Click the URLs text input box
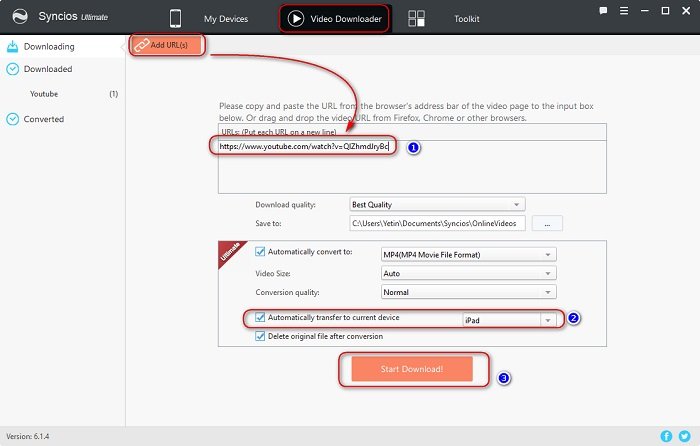The height and width of the screenshot is (446, 700). pos(412,167)
